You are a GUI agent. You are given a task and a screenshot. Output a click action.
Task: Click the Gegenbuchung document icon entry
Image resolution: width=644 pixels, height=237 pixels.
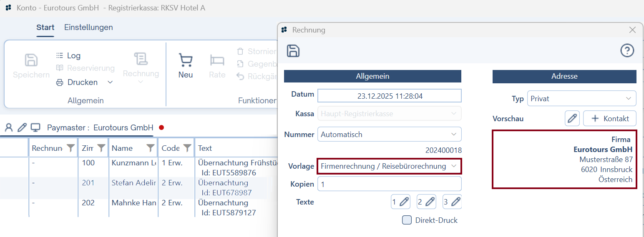[x=256, y=64]
